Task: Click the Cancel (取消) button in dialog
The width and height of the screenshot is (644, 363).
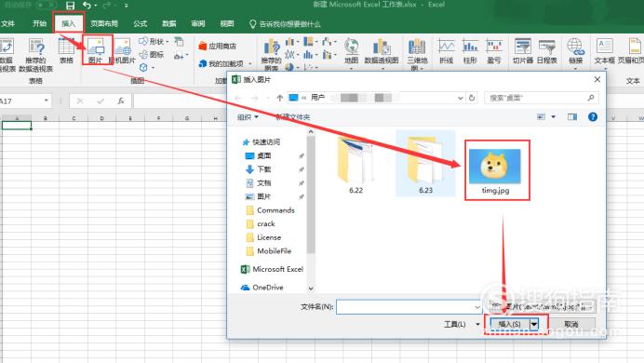Action: [570, 324]
